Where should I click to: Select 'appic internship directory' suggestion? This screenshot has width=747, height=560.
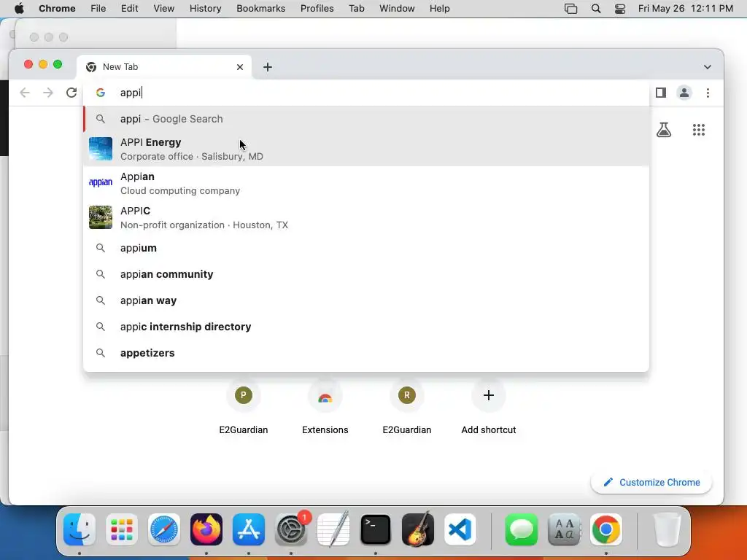(366, 327)
